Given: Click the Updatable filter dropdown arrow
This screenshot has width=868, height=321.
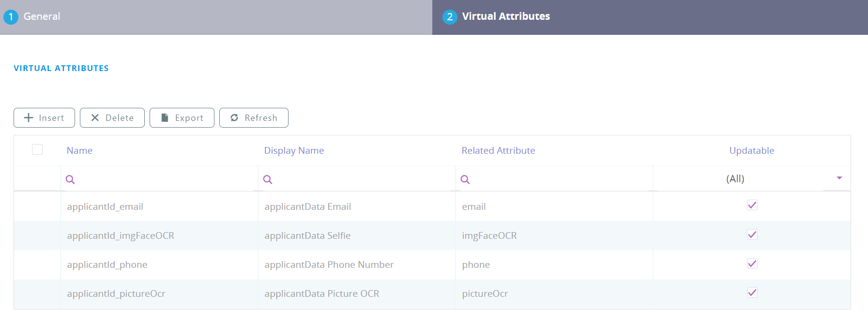Looking at the screenshot, I should click(x=839, y=178).
